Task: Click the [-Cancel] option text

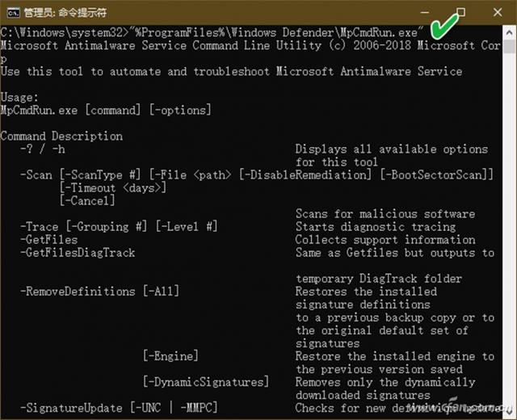Action: click(x=88, y=201)
